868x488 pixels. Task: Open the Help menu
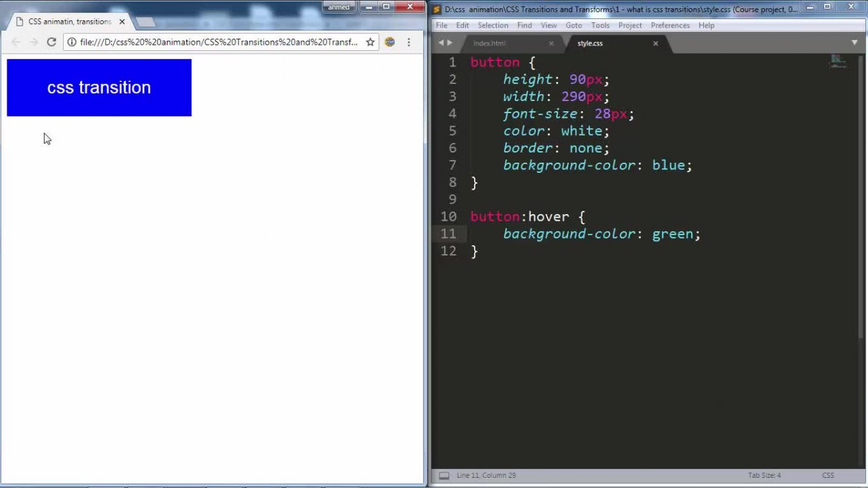tap(706, 25)
